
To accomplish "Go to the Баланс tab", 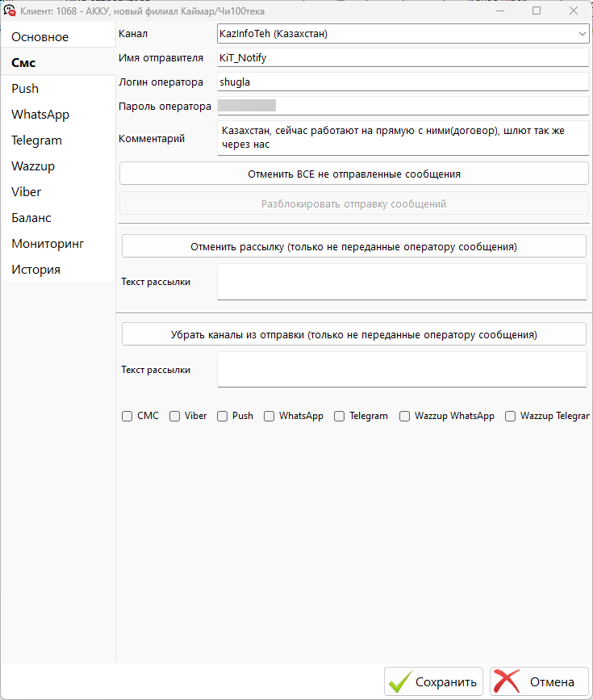I will (31, 218).
